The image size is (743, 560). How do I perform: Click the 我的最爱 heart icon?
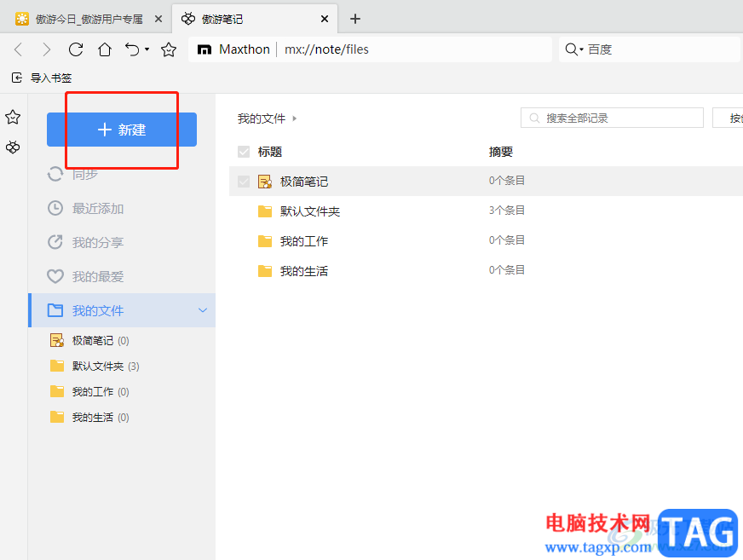[x=55, y=276]
